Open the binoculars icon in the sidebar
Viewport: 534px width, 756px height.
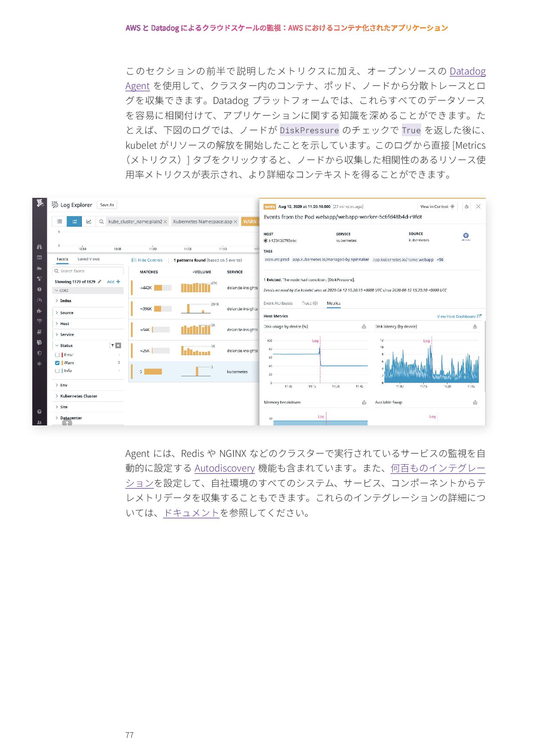[x=40, y=247]
